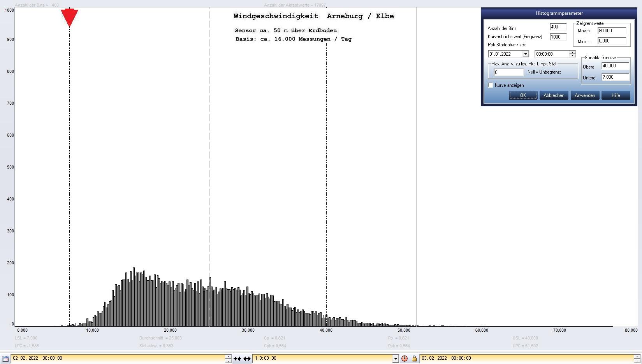Click the Ppk start time stepper arrows
This screenshot has height=364, width=642.
tap(572, 54)
